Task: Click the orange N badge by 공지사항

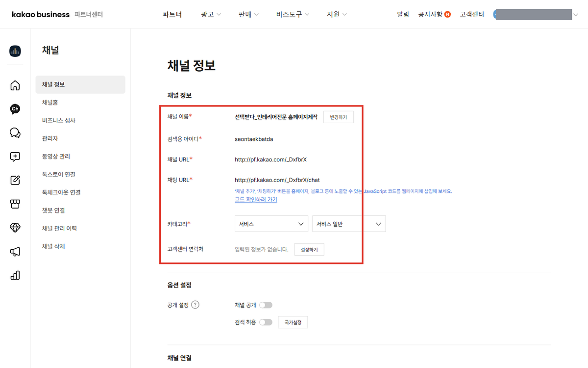Action: [x=447, y=15]
